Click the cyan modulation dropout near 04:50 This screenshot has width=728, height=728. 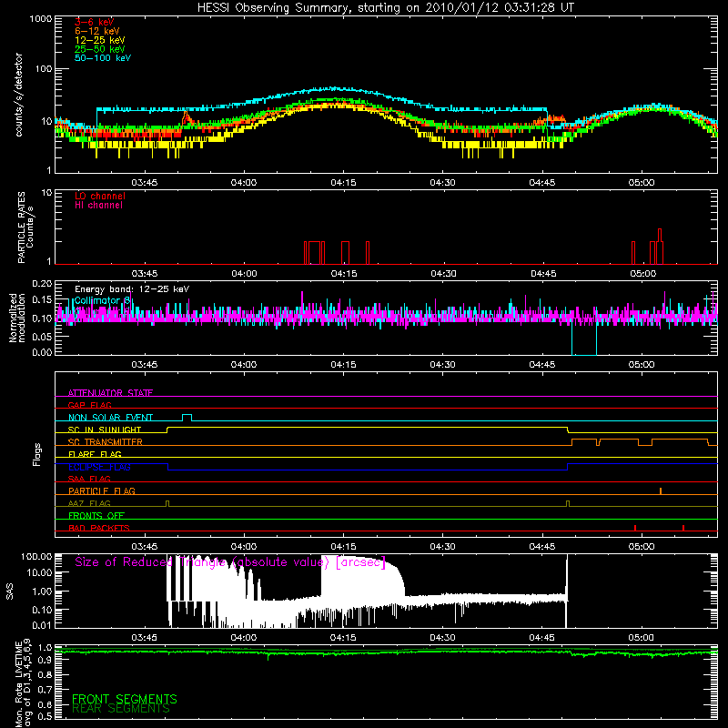pyautogui.click(x=584, y=340)
